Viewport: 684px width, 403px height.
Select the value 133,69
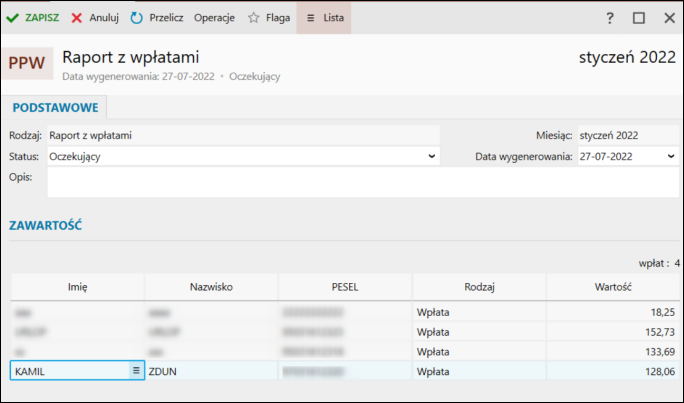(660, 352)
